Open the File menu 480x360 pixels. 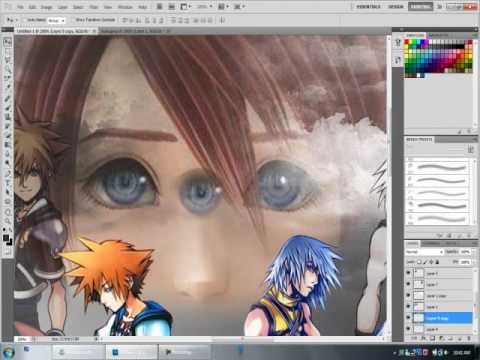click(x=21, y=7)
